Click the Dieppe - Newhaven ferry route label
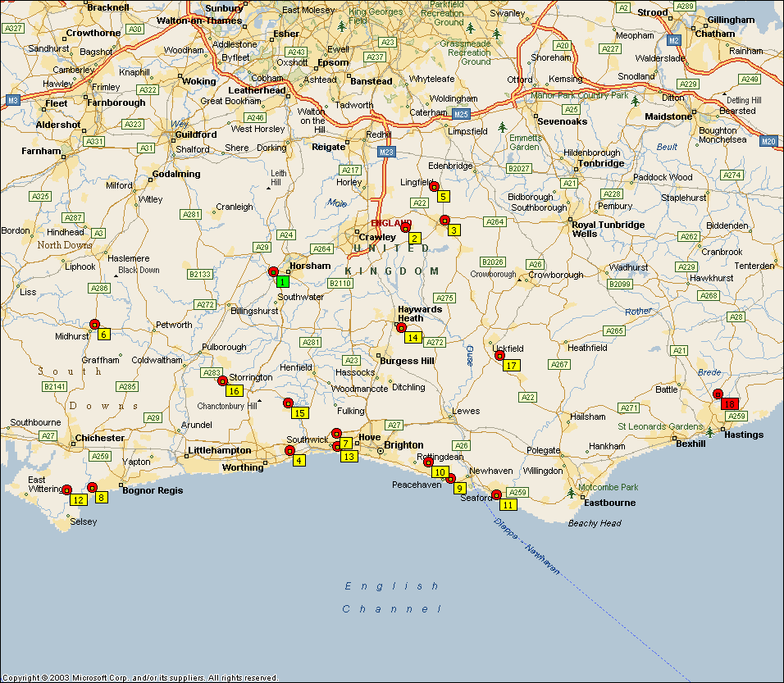Image resolution: width=784 pixels, height=683 pixels. click(x=528, y=547)
